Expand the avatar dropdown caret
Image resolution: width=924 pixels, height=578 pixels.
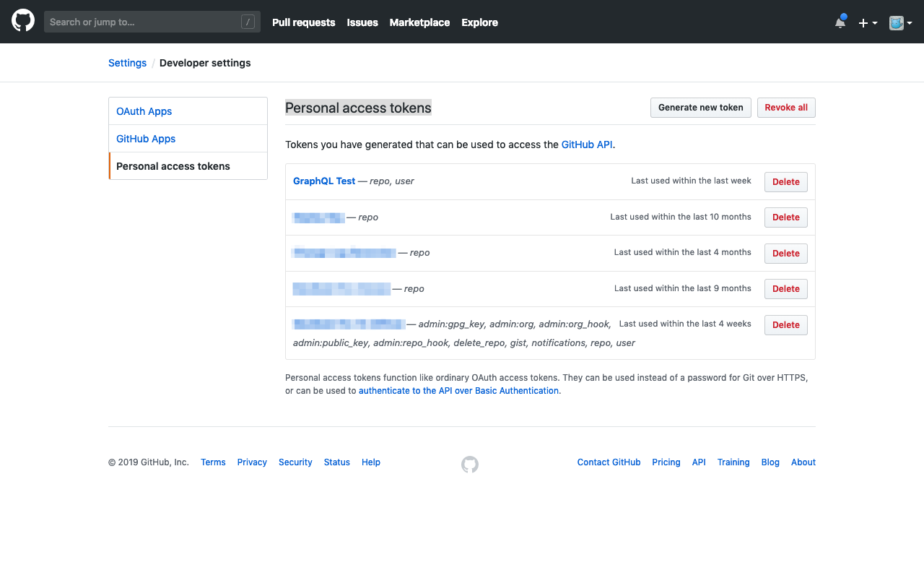click(x=910, y=22)
